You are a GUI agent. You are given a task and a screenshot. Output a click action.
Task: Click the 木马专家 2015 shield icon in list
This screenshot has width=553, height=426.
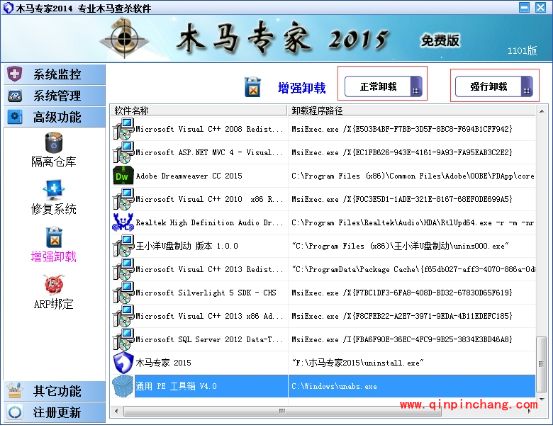point(123,362)
